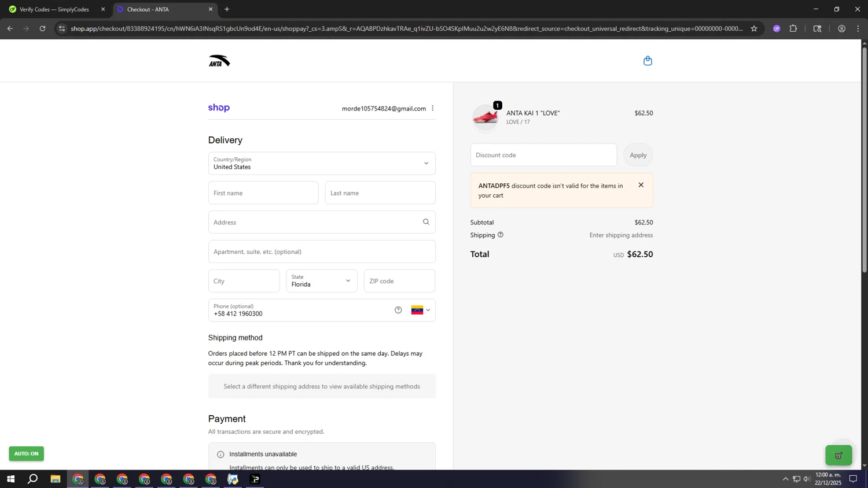This screenshot has width=868, height=488.
Task: Click the Total amount $62.50
Action: click(640, 254)
